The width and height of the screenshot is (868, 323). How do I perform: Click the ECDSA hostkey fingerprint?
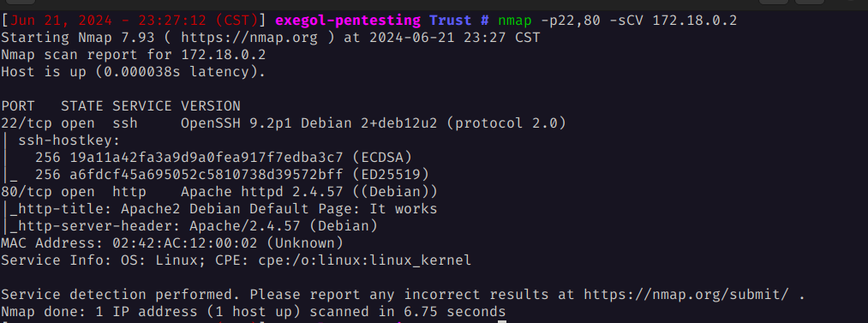click(207, 157)
